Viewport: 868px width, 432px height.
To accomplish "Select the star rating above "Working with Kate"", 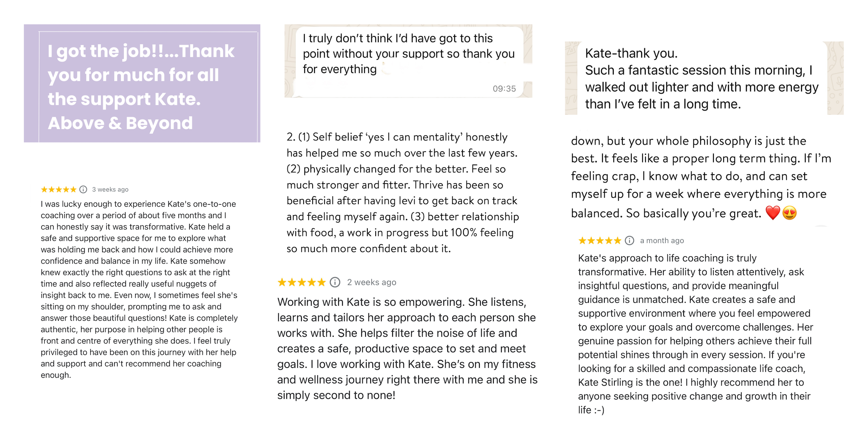I will [301, 282].
